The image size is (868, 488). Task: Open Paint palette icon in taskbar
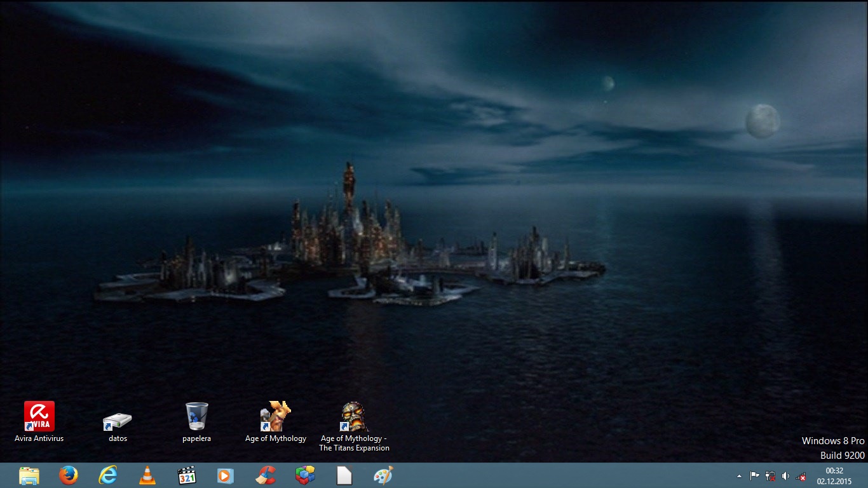coord(383,475)
